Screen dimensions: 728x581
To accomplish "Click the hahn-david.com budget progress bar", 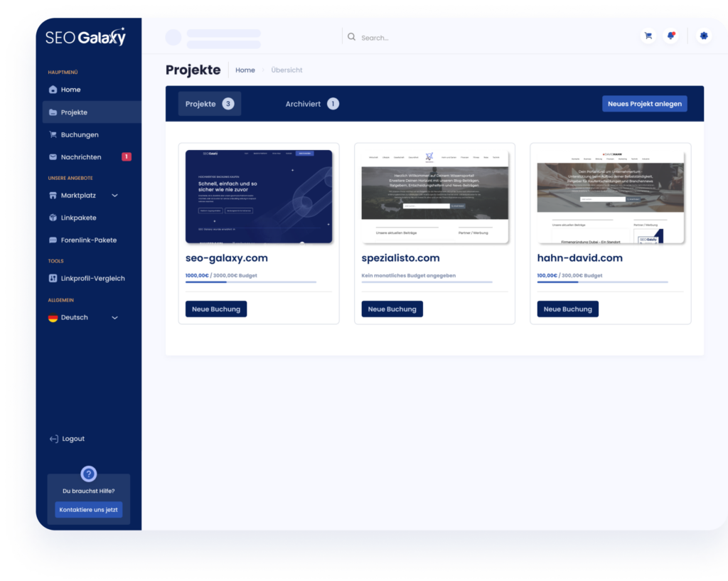I will tap(602, 282).
